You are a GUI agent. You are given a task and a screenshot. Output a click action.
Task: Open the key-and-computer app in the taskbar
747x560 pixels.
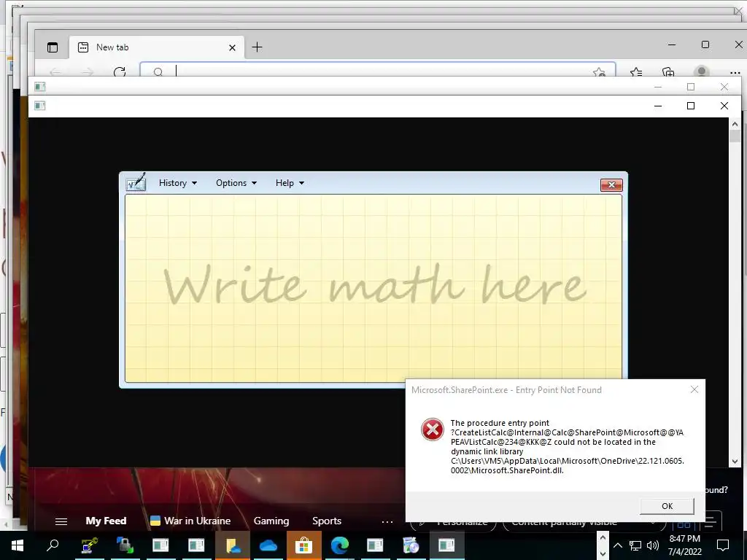click(x=89, y=545)
